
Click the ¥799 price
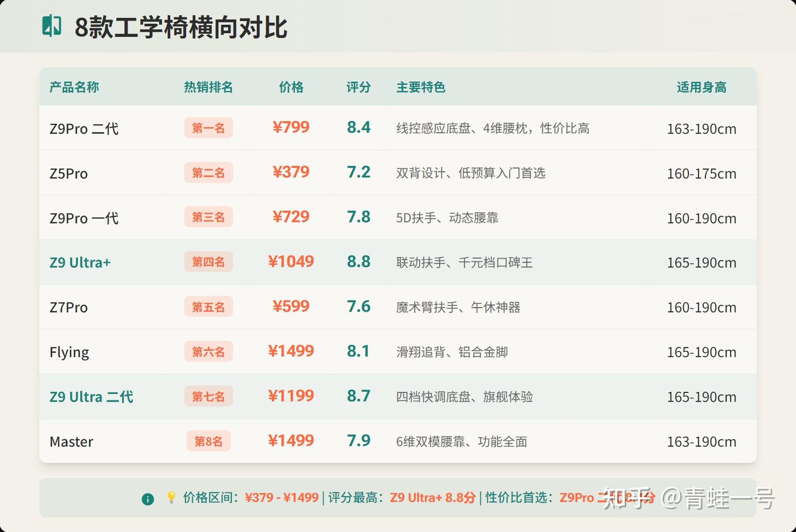[x=291, y=127]
